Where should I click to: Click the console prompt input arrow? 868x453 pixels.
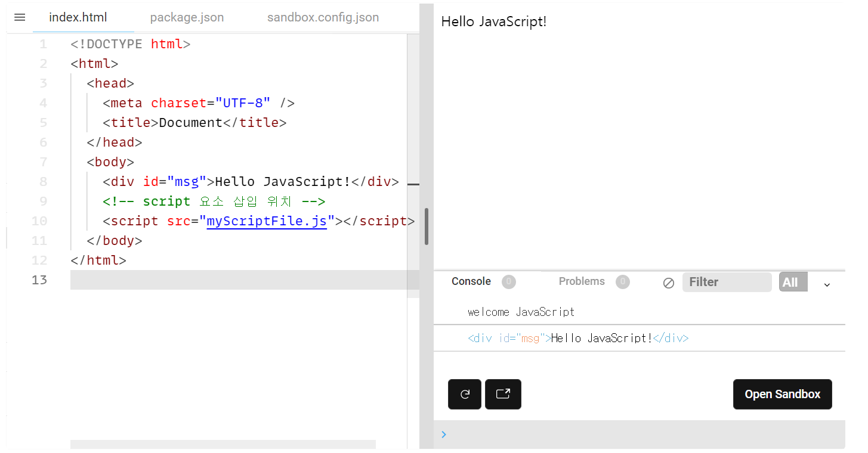[x=444, y=435]
